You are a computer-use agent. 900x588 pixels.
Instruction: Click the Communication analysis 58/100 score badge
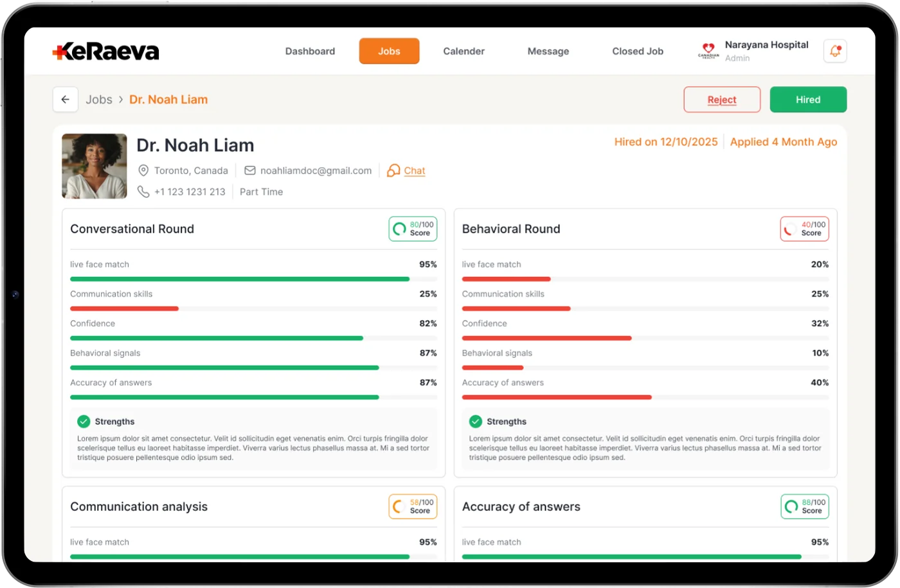(x=413, y=506)
